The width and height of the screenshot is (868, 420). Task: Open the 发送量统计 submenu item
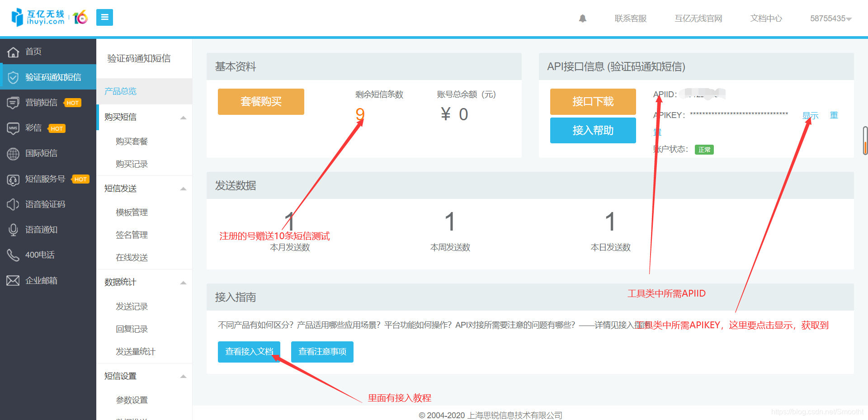click(x=136, y=352)
